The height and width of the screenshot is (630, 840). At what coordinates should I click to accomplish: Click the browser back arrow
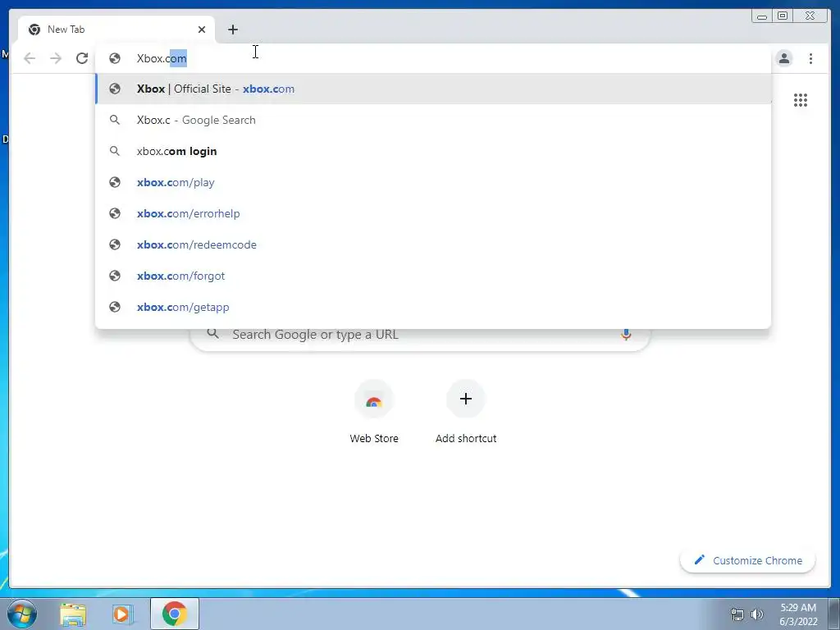pos(30,58)
